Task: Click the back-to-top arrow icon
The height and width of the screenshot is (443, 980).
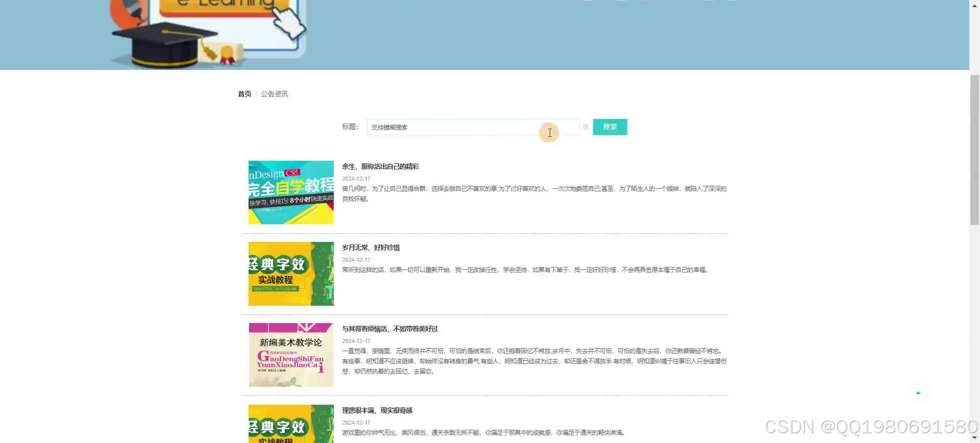Action: 918,392
